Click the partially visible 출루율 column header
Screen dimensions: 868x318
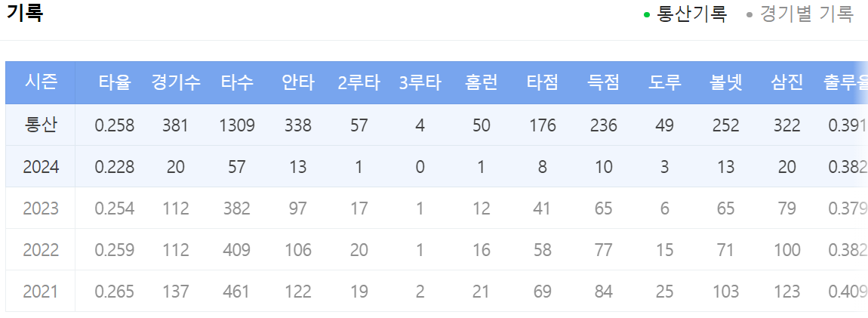click(x=845, y=83)
